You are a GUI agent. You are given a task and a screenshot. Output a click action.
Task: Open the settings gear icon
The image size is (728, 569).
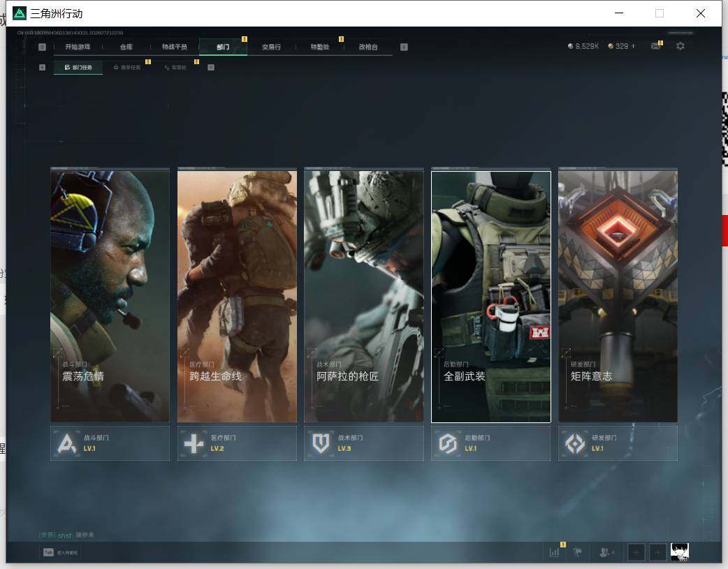(680, 46)
